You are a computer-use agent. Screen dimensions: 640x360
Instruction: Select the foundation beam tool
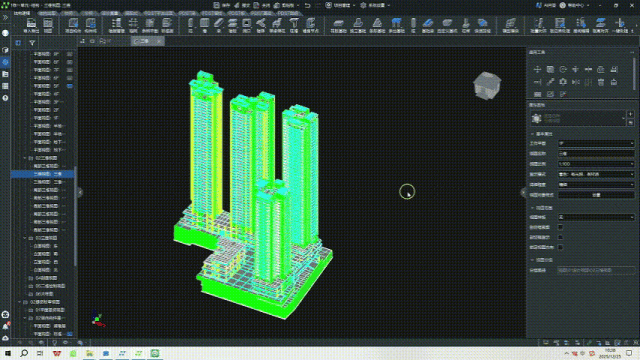tap(427, 25)
